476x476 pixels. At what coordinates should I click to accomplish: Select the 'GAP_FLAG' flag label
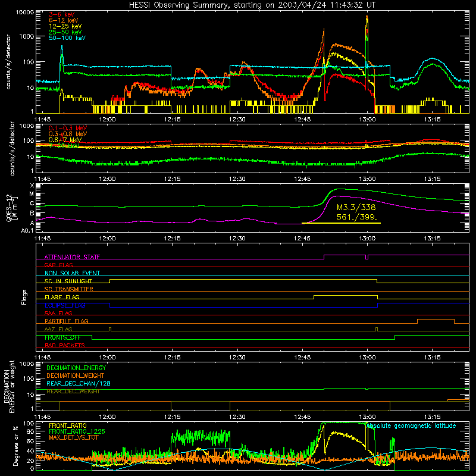coord(58,265)
